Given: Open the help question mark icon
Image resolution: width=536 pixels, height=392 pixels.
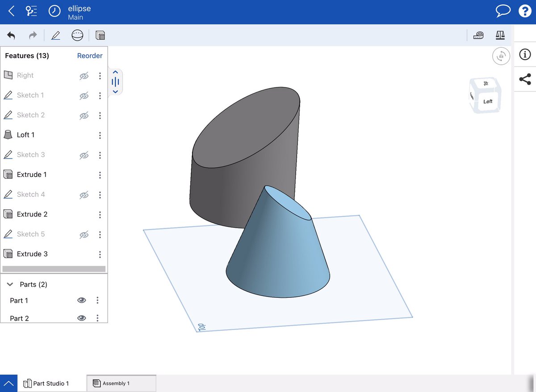Looking at the screenshot, I should click(525, 11).
